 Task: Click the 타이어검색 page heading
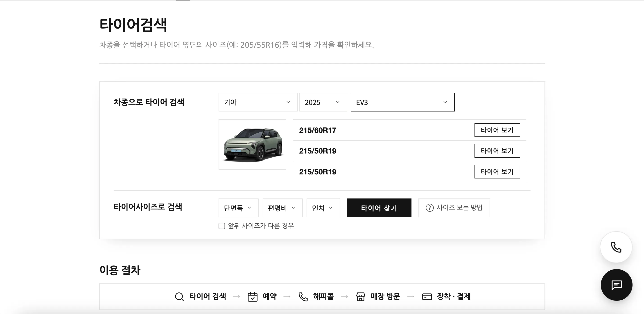point(133,25)
